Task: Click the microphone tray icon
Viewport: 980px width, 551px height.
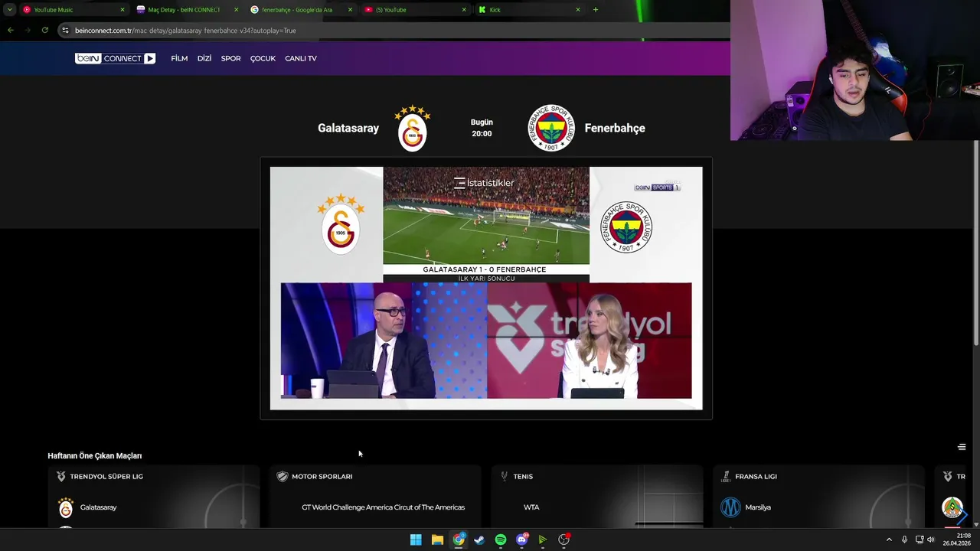Action: 904,540
